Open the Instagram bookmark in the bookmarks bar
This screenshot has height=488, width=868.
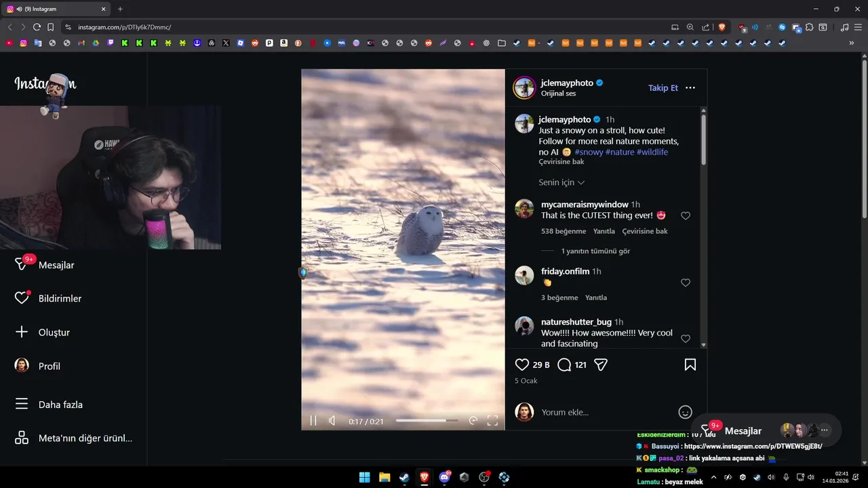23,43
